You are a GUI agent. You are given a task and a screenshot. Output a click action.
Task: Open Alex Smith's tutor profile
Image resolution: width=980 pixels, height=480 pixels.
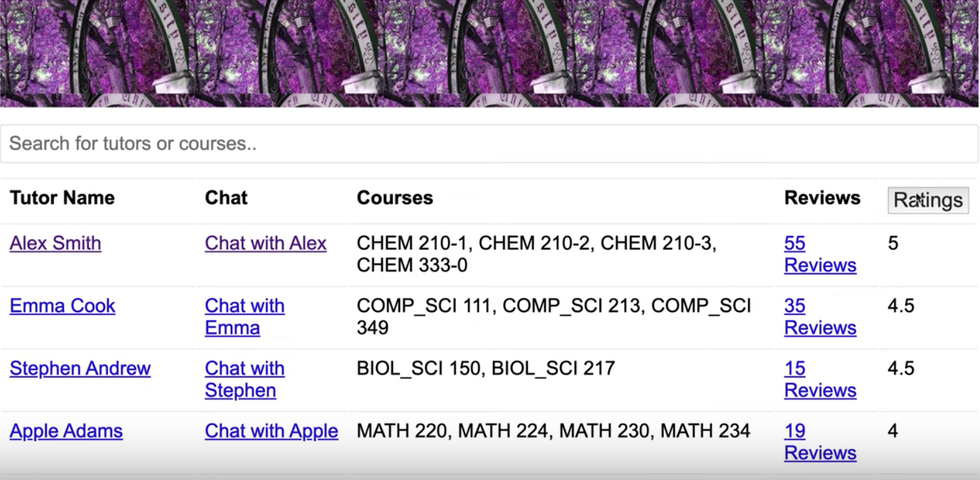click(x=56, y=243)
